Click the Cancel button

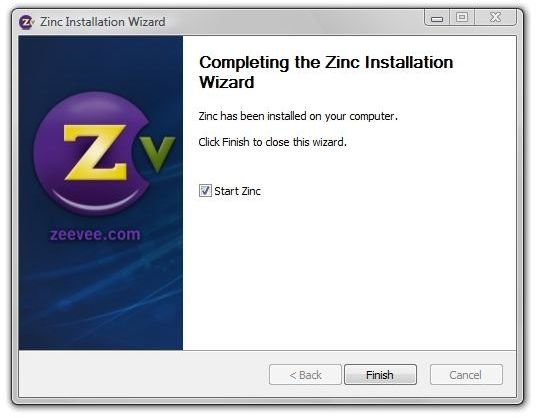coord(466,375)
